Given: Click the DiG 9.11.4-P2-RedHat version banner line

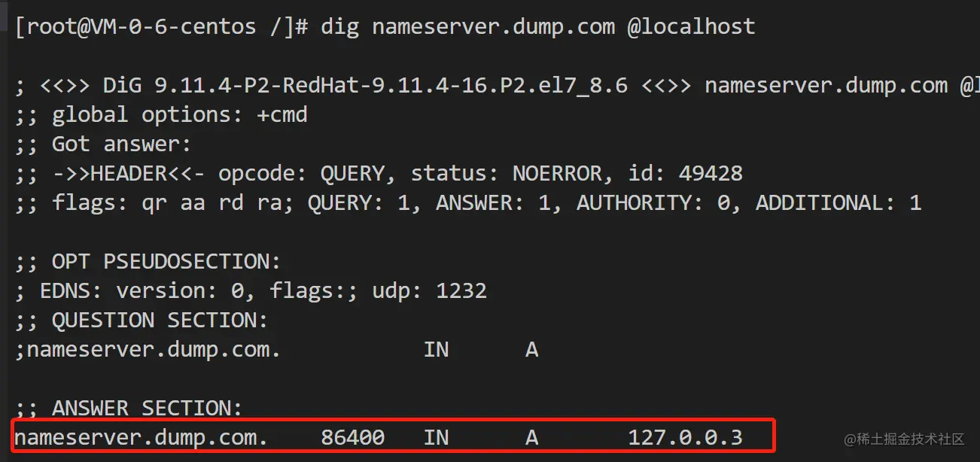Looking at the screenshot, I should click(497, 85).
